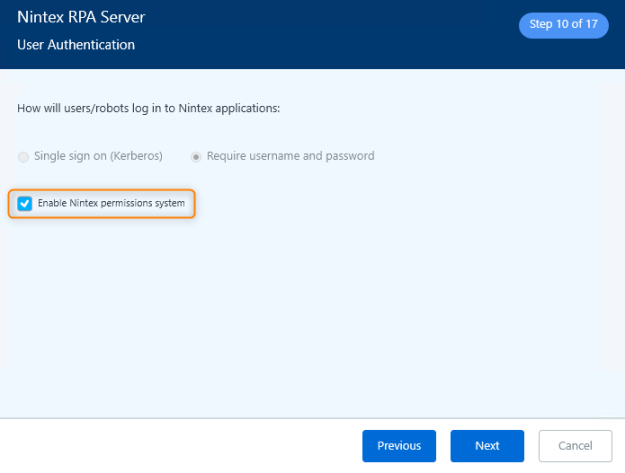Click the 'Enable Nintex permissions system' label text
Screen dimensions: 625x473
(x=111, y=204)
